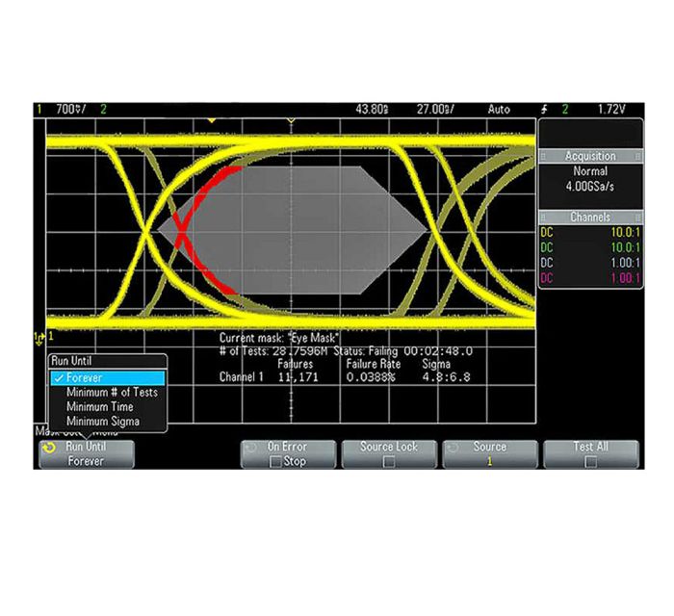Image resolution: width=674 pixels, height=616 pixels.
Task: Click the circular arrow icon on Run Until softkey
Action: [49, 448]
